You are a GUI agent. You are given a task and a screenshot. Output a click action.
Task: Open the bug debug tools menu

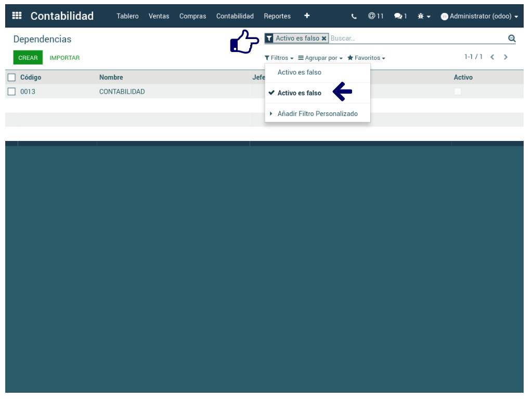pos(423,16)
